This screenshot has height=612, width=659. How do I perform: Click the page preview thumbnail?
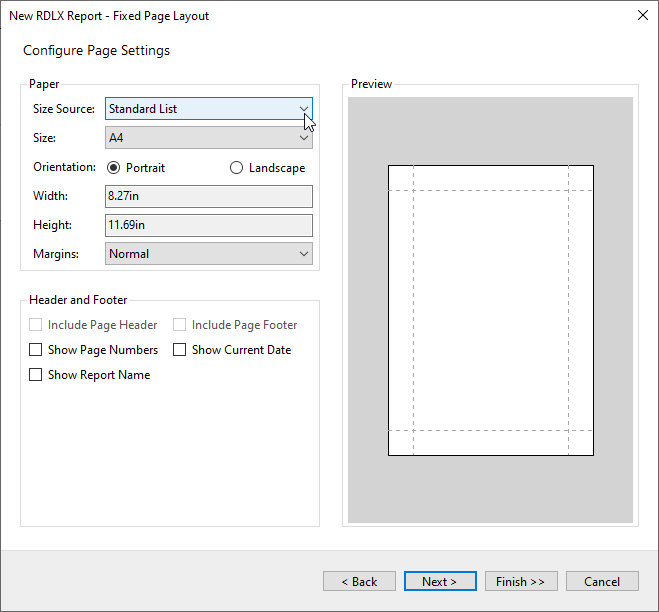point(491,310)
